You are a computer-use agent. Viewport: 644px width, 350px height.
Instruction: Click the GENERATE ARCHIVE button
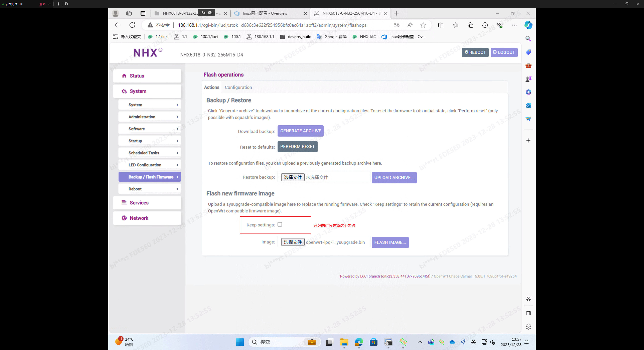[x=300, y=131]
